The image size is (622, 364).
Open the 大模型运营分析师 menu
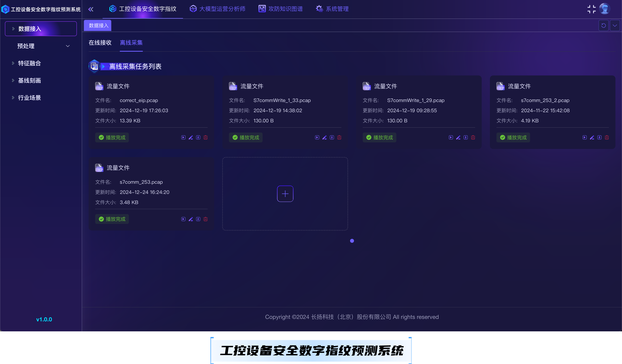click(x=217, y=9)
